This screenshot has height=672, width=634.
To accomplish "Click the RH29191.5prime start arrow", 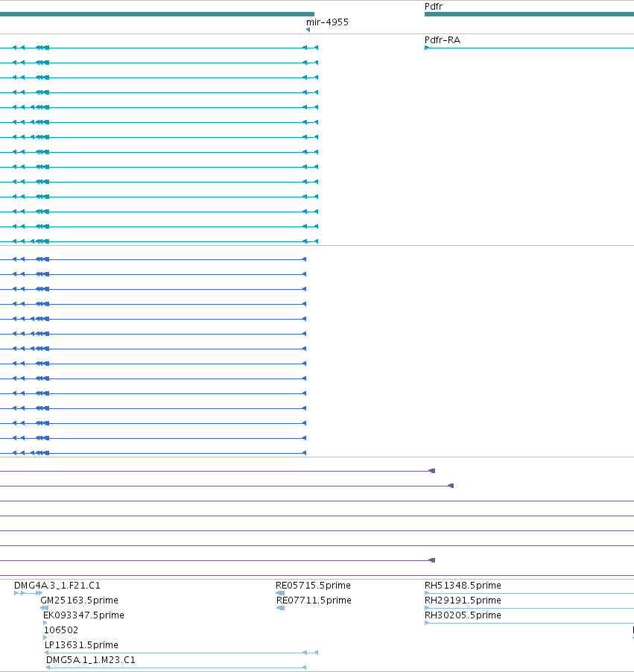I will [x=427, y=608].
